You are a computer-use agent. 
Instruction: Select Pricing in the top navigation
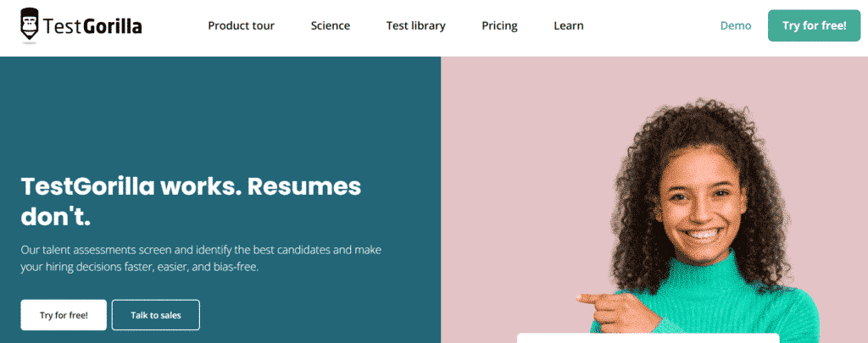point(499,25)
